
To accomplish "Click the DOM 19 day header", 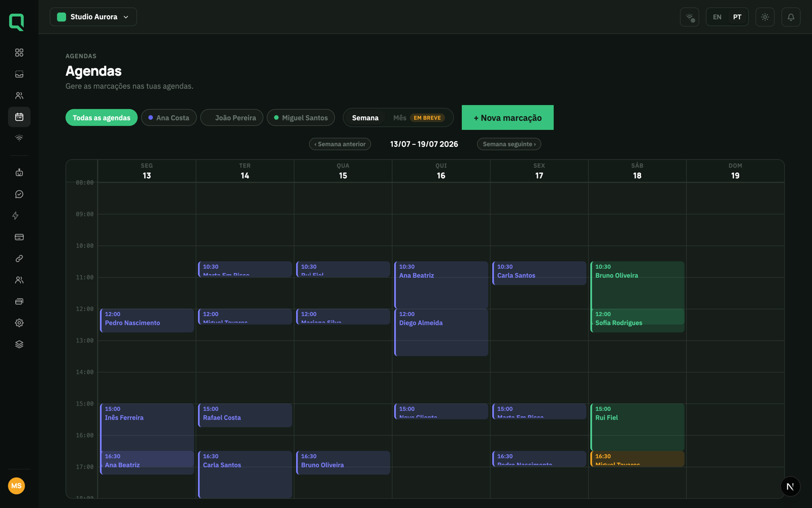I will tap(735, 171).
